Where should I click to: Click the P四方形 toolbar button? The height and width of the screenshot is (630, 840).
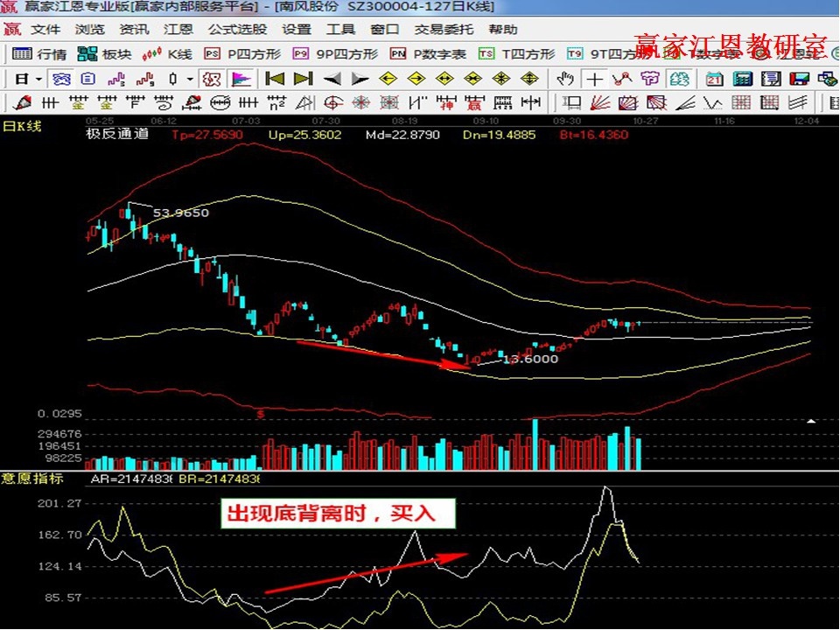tap(243, 54)
